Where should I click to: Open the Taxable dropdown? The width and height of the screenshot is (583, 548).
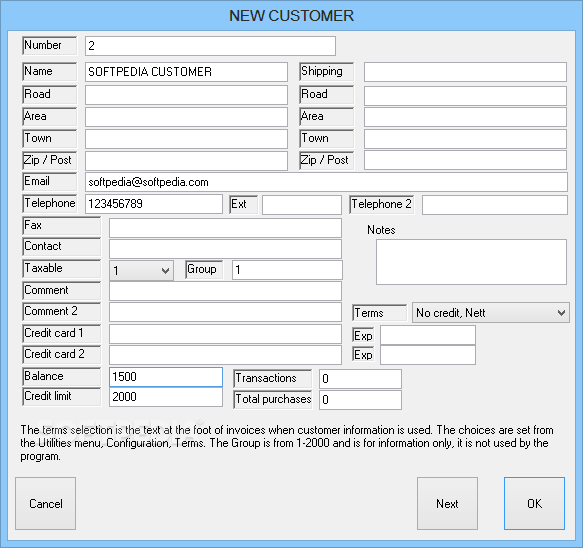click(141, 270)
